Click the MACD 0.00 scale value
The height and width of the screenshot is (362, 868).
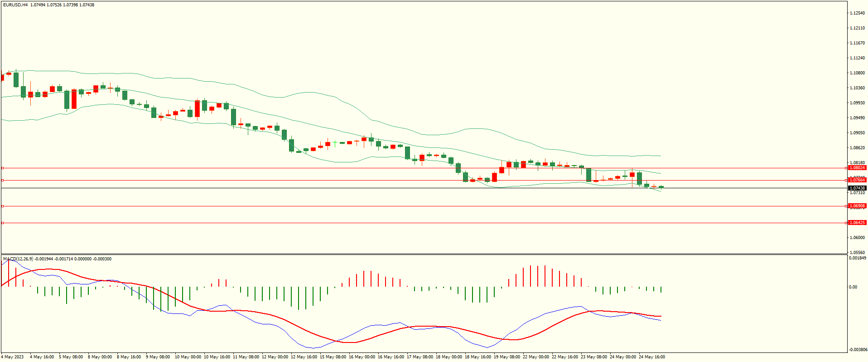[x=853, y=287]
